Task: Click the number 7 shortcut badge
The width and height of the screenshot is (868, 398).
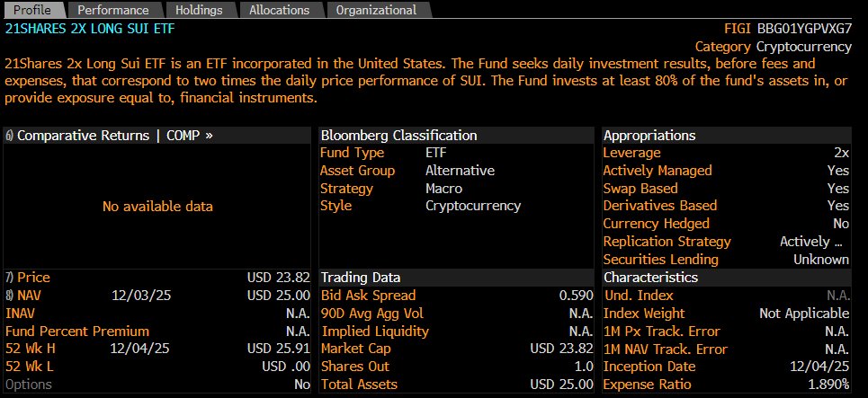Action: (x=10, y=278)
